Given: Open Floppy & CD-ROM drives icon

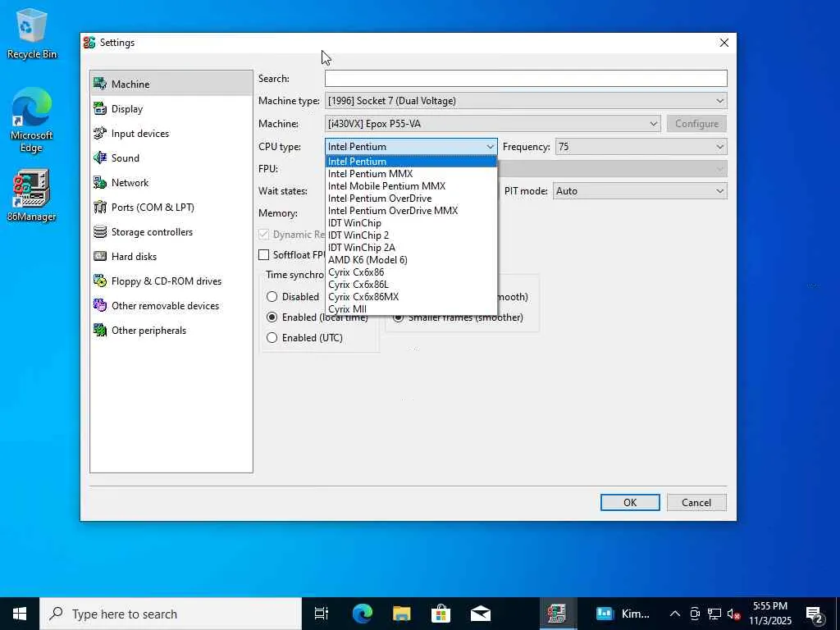Looking at the screenshot, I should click(x=99, y=281).
